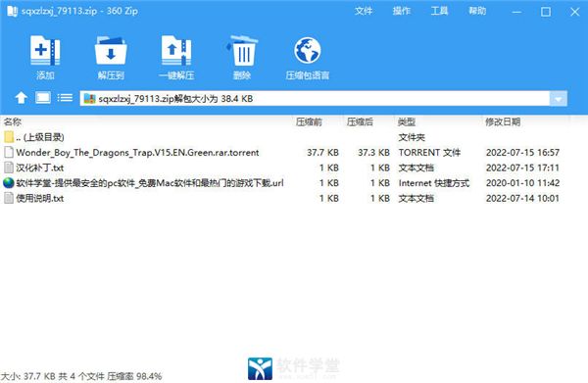Click the 删除 trash can icon
Image resolution: width=588 pixels, height=383 pixels.
tap(242, 50)
